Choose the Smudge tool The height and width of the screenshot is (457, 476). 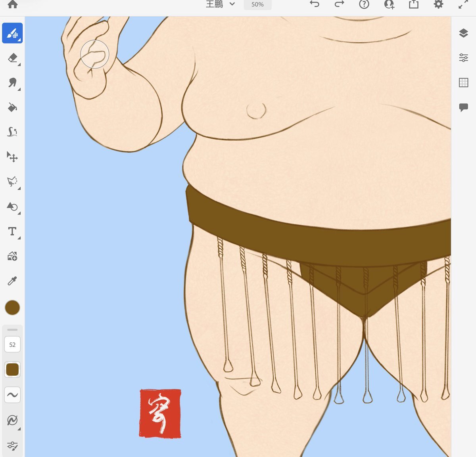[x=12, y=82]
